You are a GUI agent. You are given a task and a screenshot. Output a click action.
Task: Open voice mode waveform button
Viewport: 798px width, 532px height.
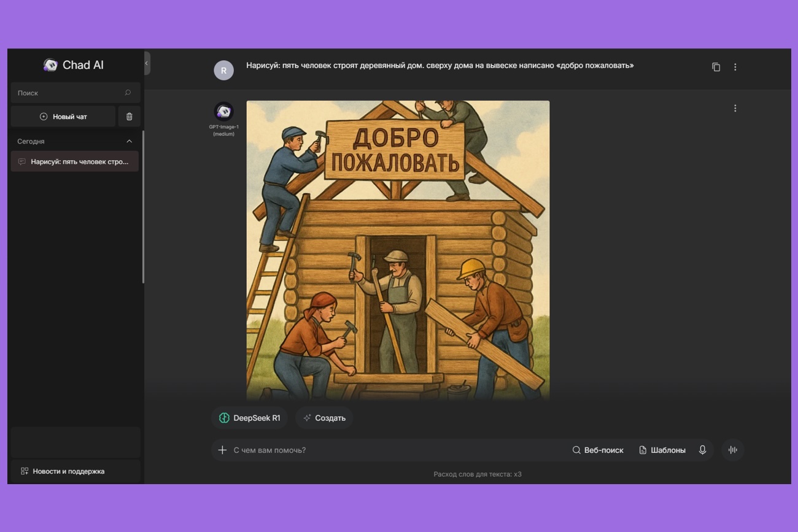(732, 450)
